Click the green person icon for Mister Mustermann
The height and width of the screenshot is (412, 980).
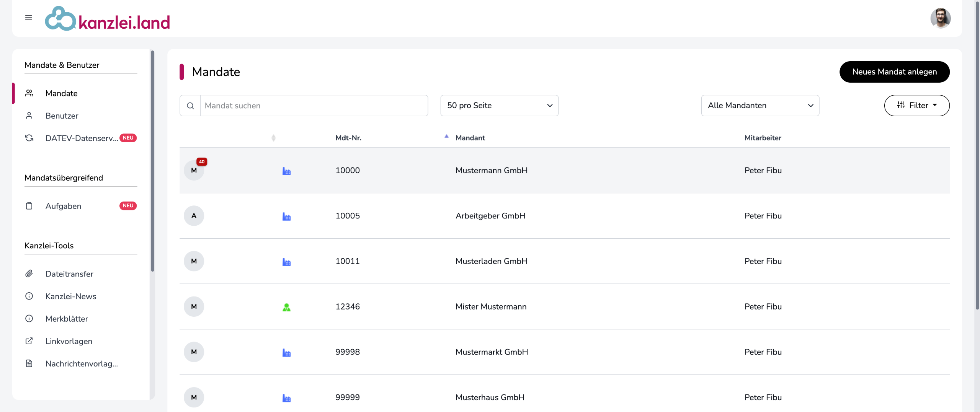(x=286, y=307)
